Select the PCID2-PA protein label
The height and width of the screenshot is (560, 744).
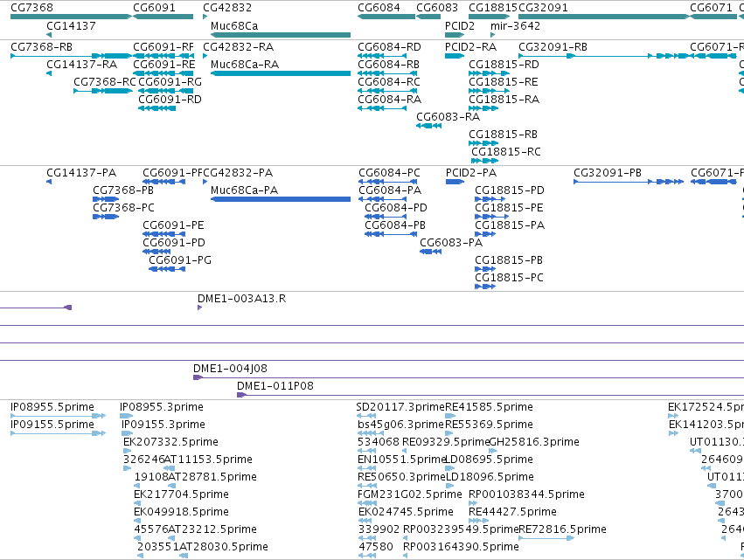point(471,173)
